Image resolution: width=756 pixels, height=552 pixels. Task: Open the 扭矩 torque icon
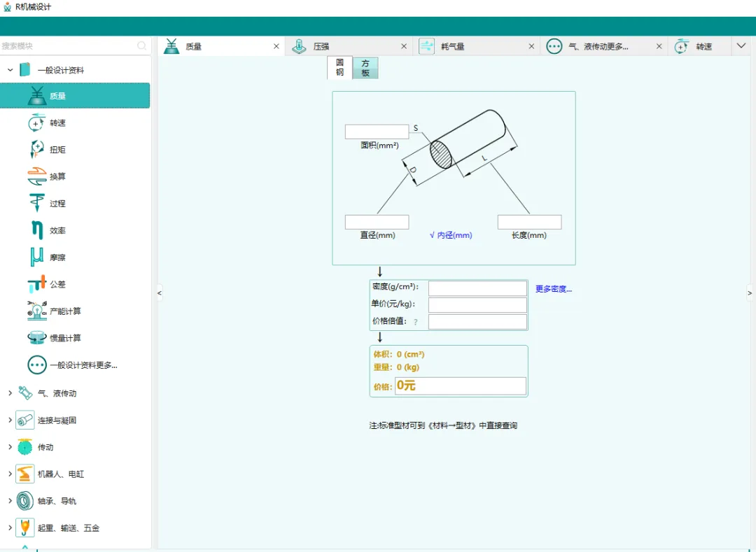click(36, 149)
